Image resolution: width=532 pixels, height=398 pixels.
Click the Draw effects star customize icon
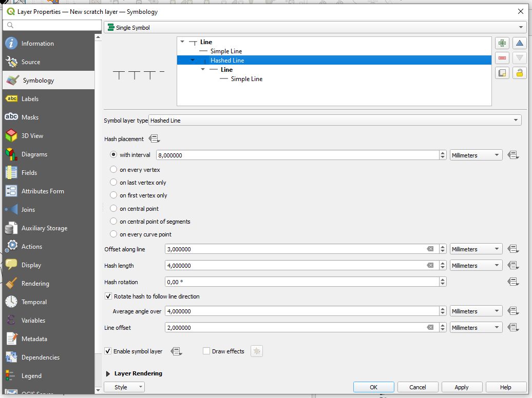tap(257, 351)
